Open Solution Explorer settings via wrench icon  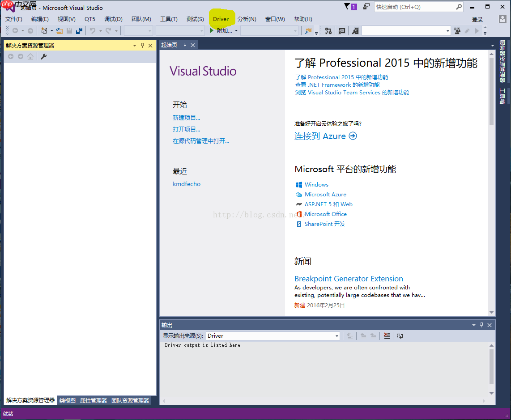click(x=43, y=56)
